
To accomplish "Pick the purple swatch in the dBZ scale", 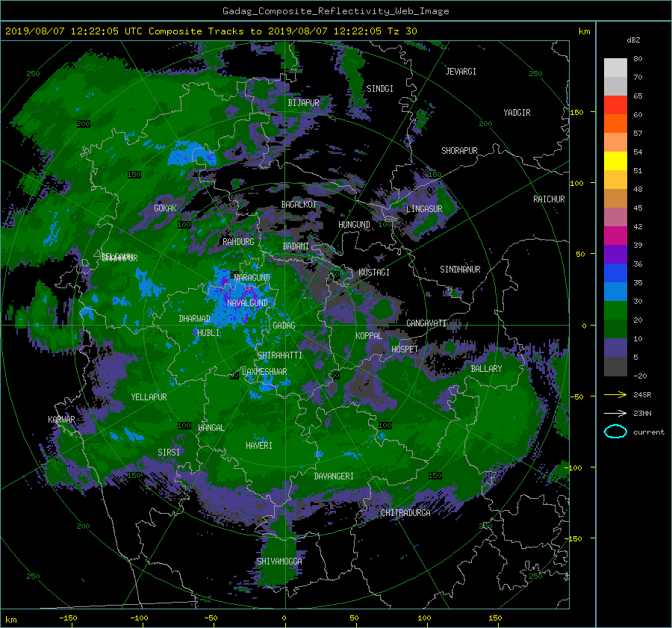I will pos(615,254).
